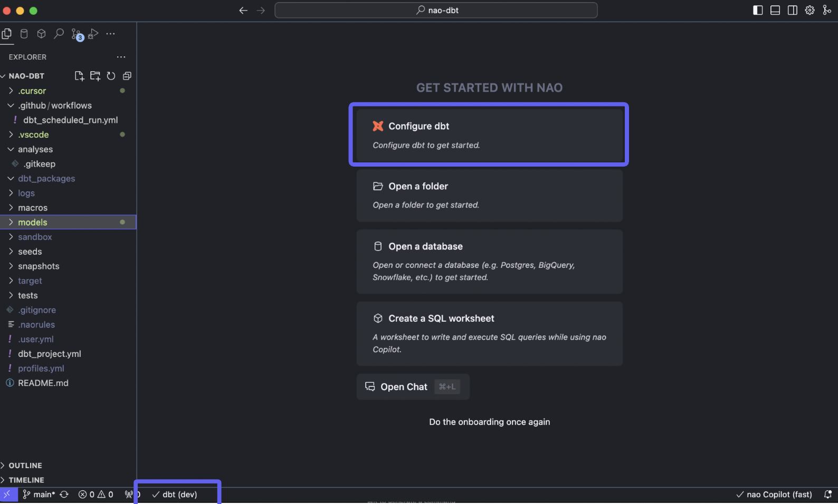The image size is (838, 504).
Task: Click the Open a database card
Action: pos(489,261)
